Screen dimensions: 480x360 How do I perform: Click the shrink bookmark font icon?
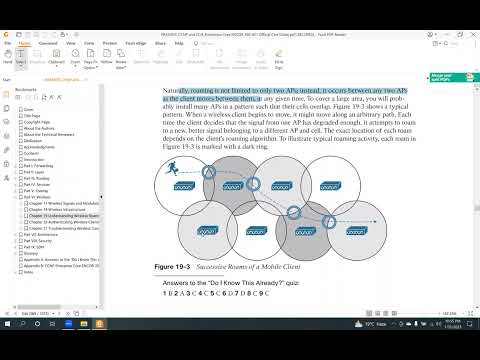click(x=59, y=97)
